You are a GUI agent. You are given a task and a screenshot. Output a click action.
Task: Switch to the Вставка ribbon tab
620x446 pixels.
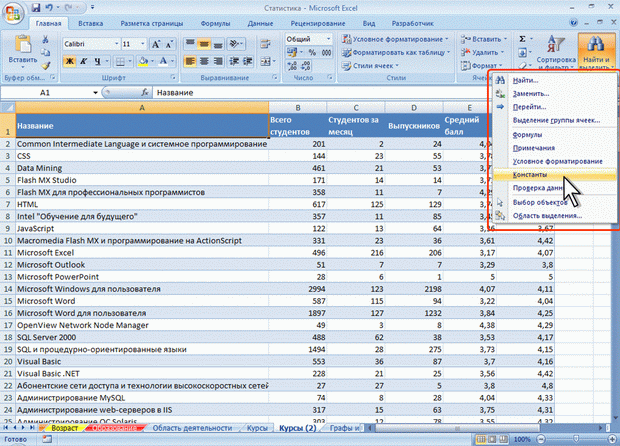click(x=91, y=23)
